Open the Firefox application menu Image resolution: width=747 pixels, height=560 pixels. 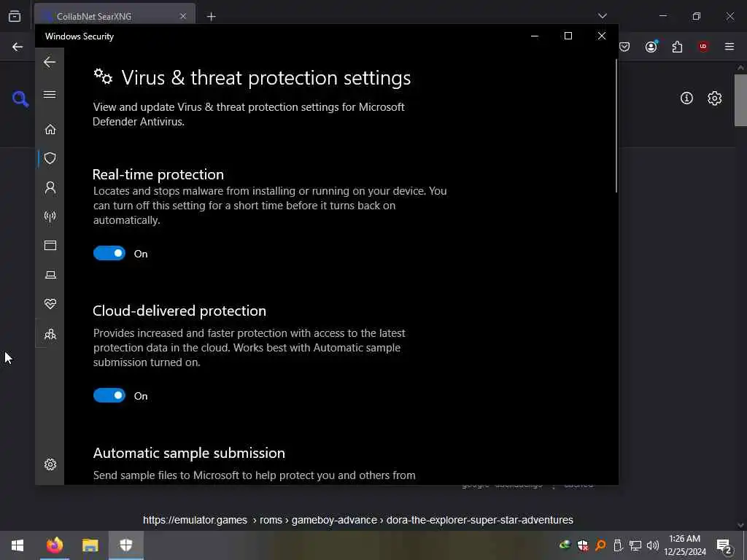(x=729, y=47)
